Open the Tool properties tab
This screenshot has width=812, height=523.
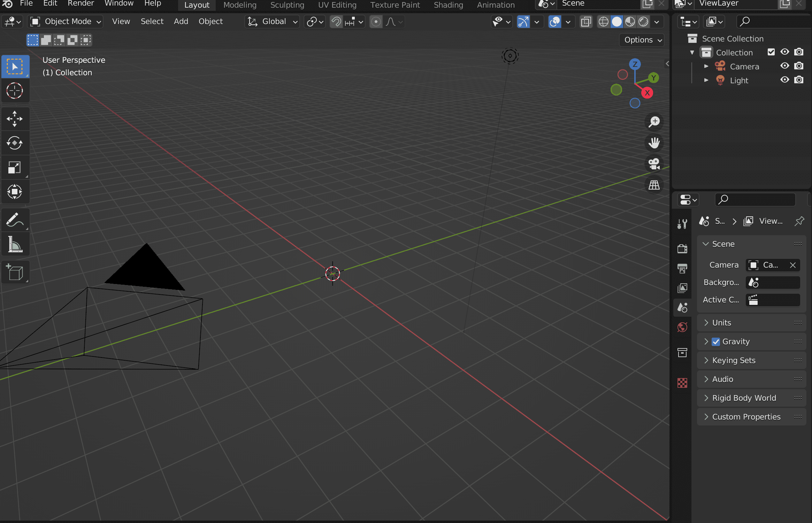coord(682,224)
